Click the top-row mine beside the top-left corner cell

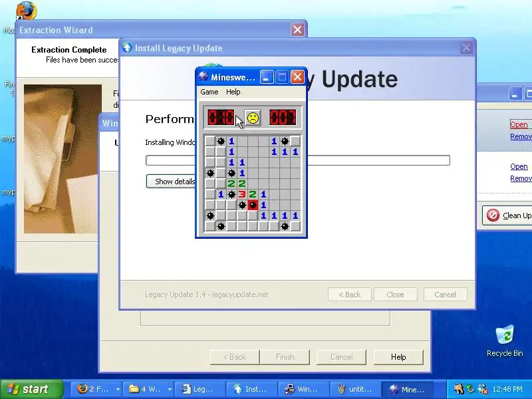coord(221,141)
